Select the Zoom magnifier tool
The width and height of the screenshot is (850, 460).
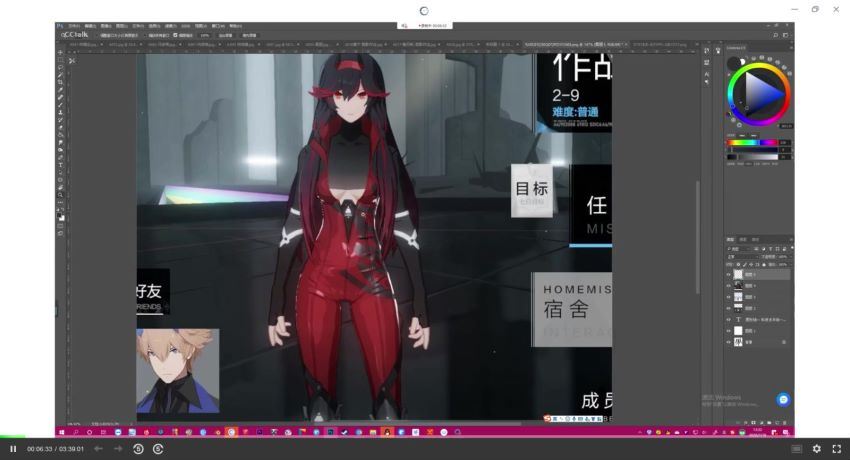click(x=60, y=195)
